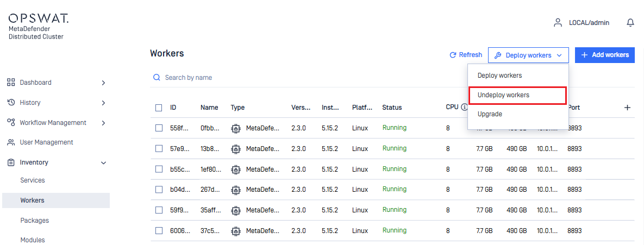Click the User Management people icon
The height and width of the screenshot is (245, 644).
tap(11, 142)
